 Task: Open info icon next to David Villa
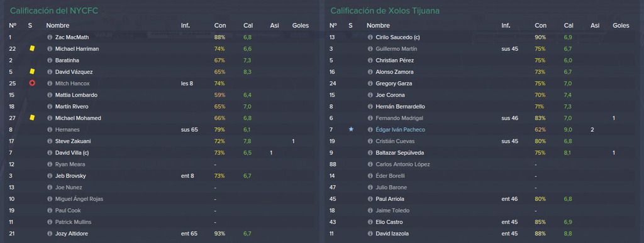[50, 153]
